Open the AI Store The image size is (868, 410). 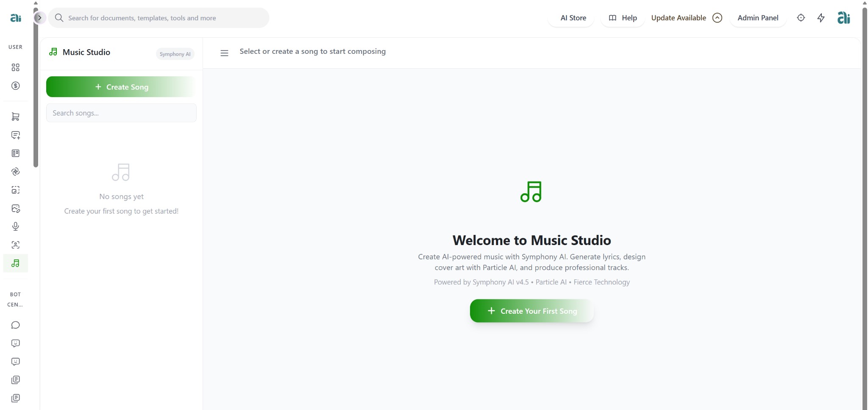pos(573,18)
